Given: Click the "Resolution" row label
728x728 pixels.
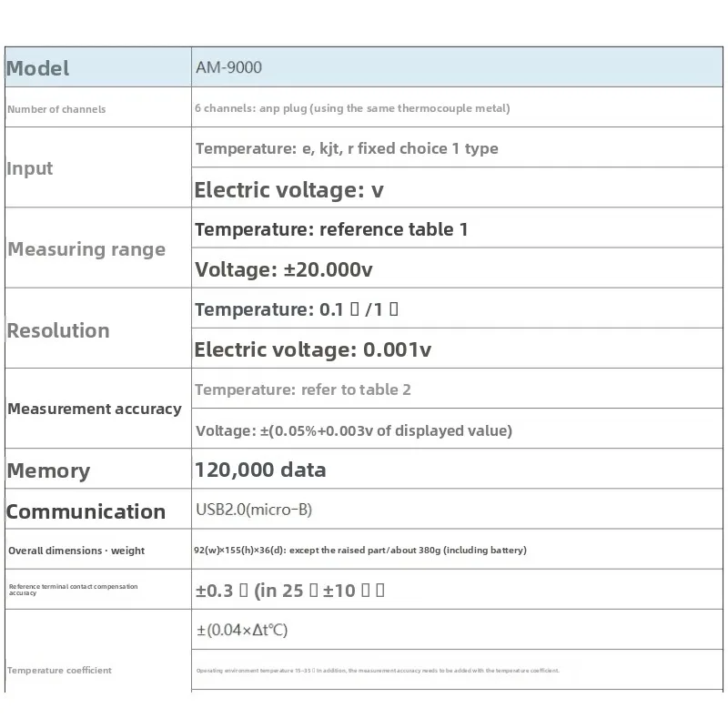Looking at the screenshot, I should (58, 330).
